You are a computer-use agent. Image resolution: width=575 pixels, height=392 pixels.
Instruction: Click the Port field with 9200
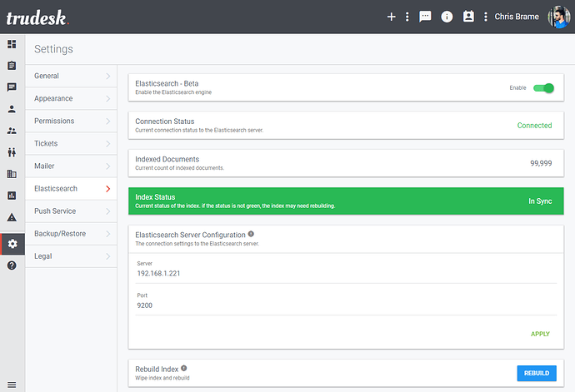tap(346, 305)
